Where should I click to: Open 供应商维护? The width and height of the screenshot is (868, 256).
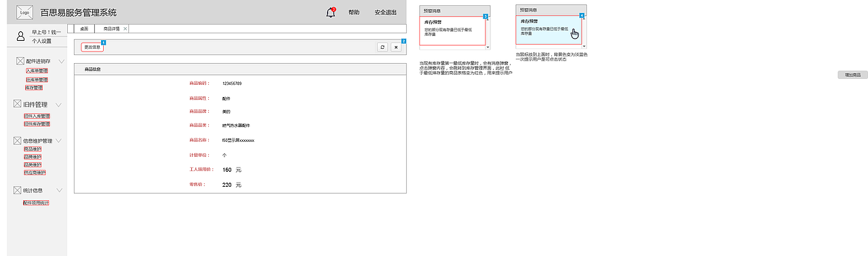pyautogui.click(x=35, y=173)
